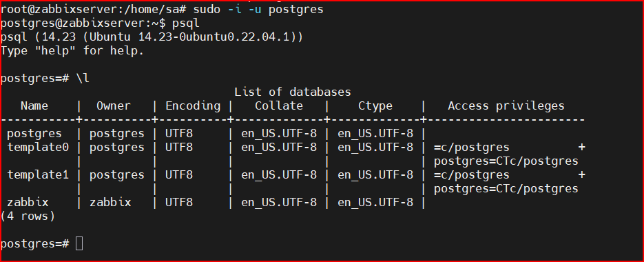Click the "Encoding" column header
Image resolution: width=644 pixels, height=262 pixels.
click(x=193, y=106)
